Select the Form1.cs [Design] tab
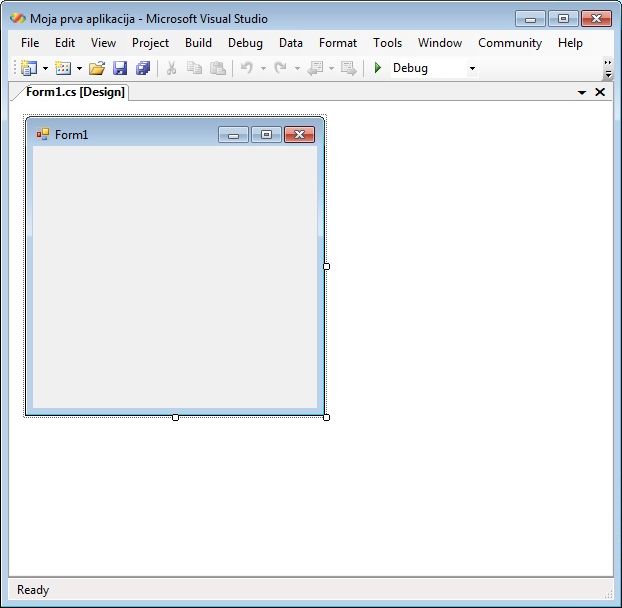 [x=75, y=92]
